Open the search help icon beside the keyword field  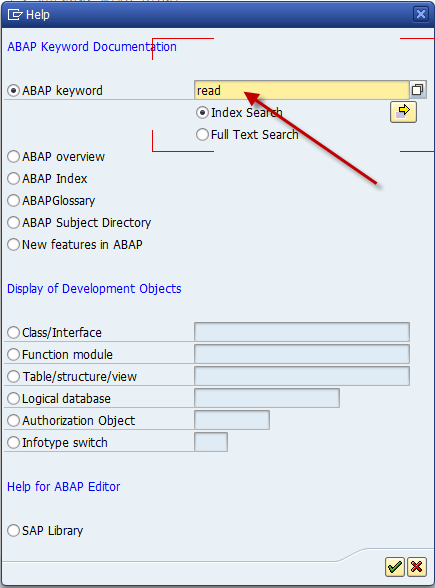(x=418, y=90)
